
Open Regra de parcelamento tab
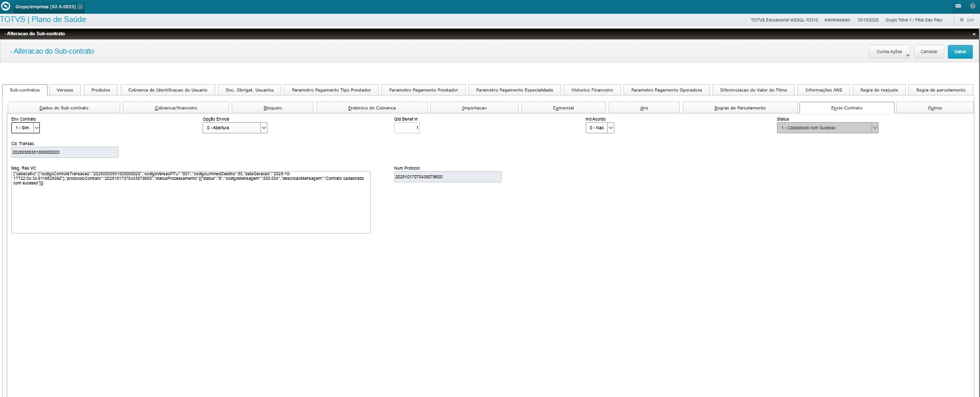pyautogui.click(x=941, y=90)
